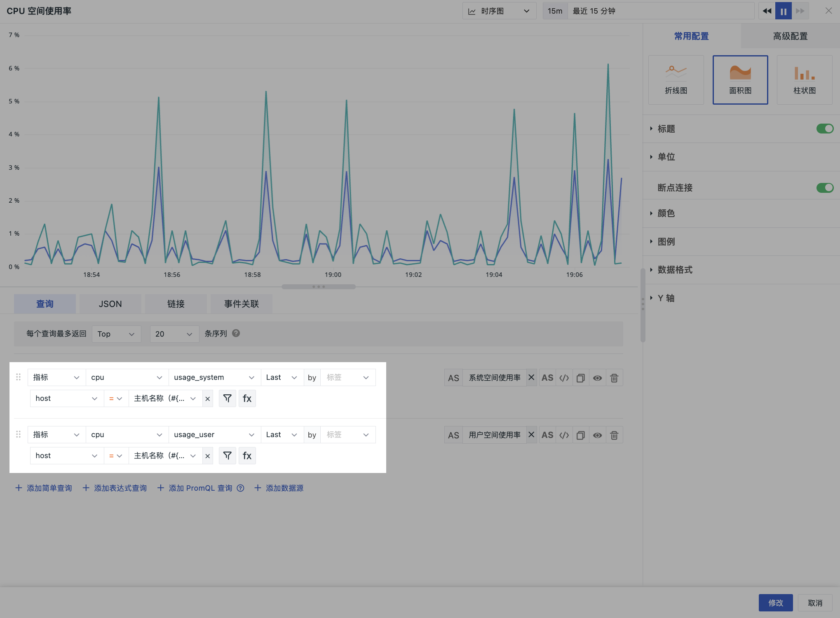Toggle the 标题 switch off
Screen dimensions: 840x618
[x=825, y=129]
